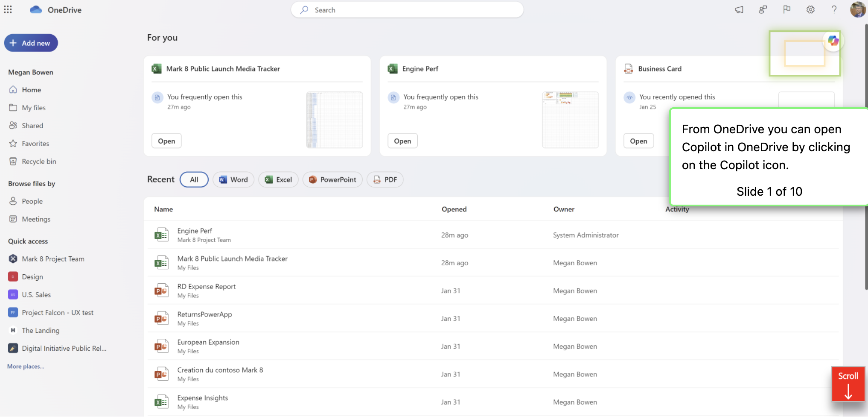Click Expense Insights Excel file icon
Screen dimensions: 868x417
(x=161, y=402)
